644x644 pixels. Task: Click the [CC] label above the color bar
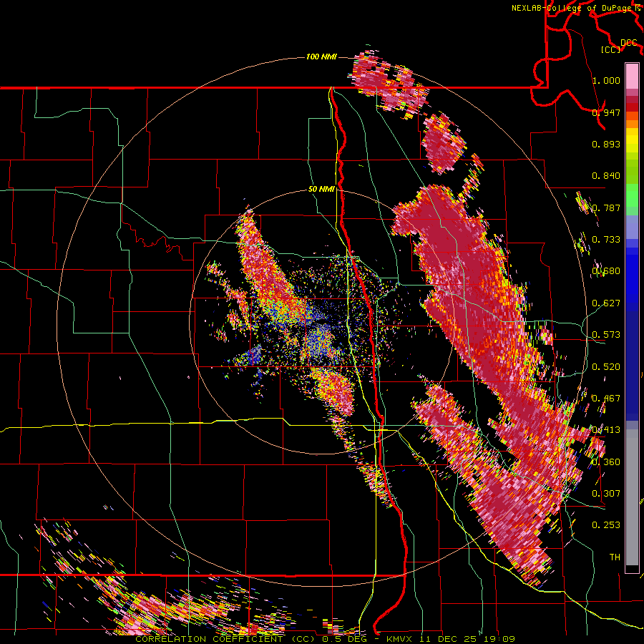pos(611,49)
